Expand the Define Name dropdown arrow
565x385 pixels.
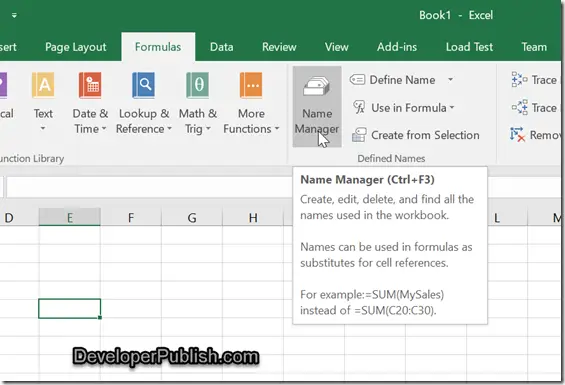point(450,79)
